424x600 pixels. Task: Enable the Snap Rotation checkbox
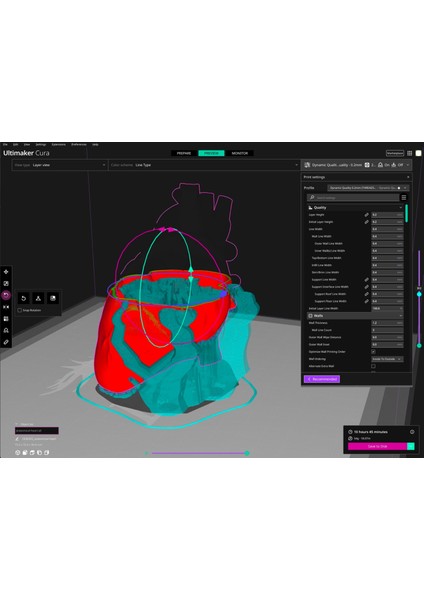(20, 310)
